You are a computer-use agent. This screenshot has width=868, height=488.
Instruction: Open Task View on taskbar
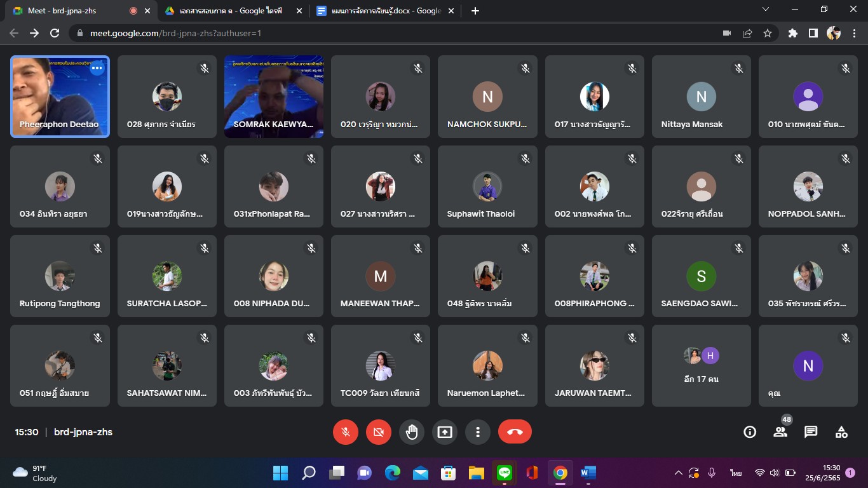pyautogui.click(x=336, y=473)
